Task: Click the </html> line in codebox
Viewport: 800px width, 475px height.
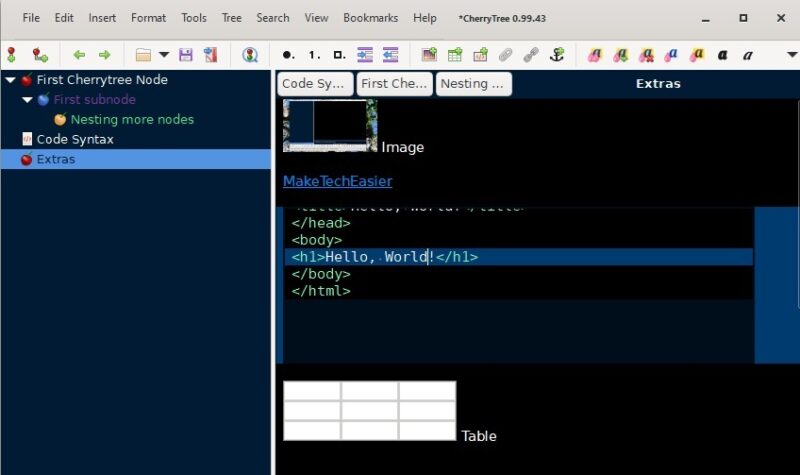Action: [x=321, y=291]
